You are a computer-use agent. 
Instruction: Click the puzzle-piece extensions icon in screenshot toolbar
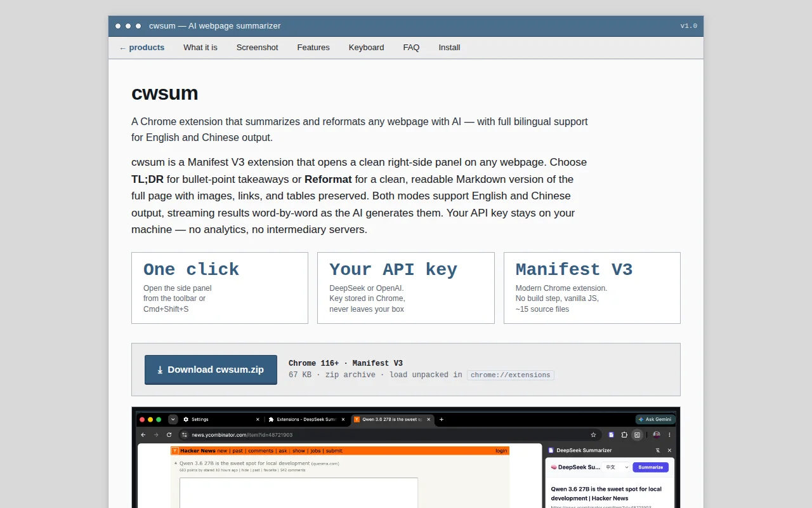coord(624,435)
